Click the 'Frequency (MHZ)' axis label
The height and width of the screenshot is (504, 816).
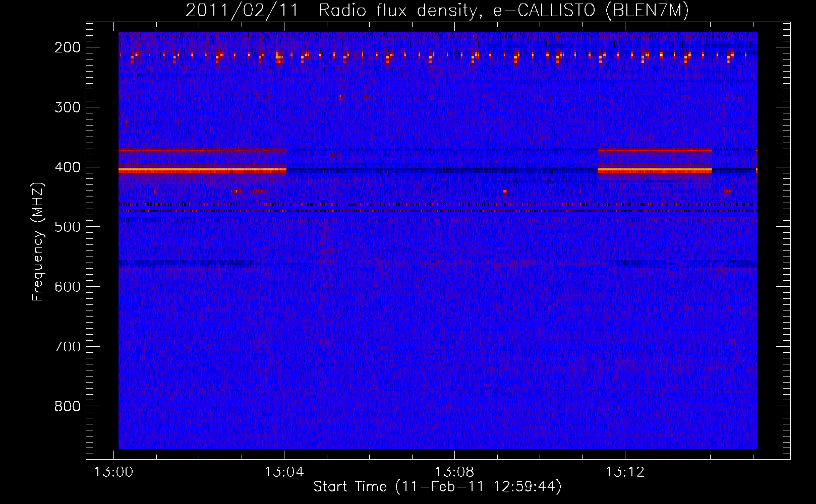point(38,241)
